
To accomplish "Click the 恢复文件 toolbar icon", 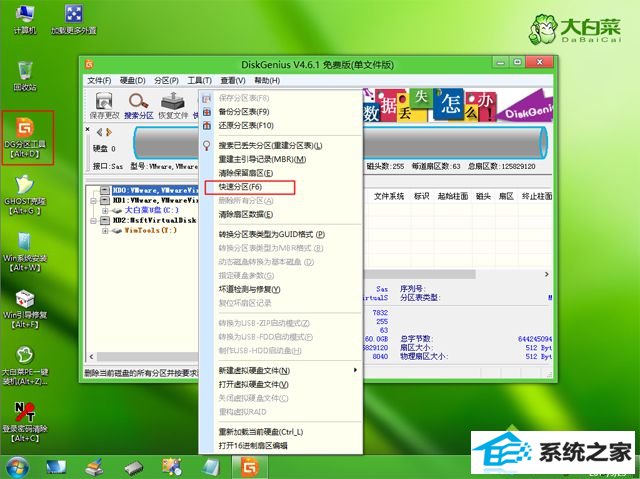I will [x=173, y=105].
